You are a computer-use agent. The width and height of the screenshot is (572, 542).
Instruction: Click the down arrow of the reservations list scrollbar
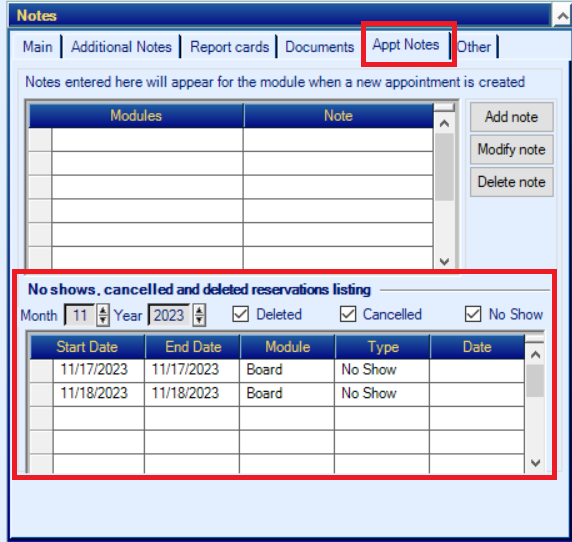coord(535,463)
